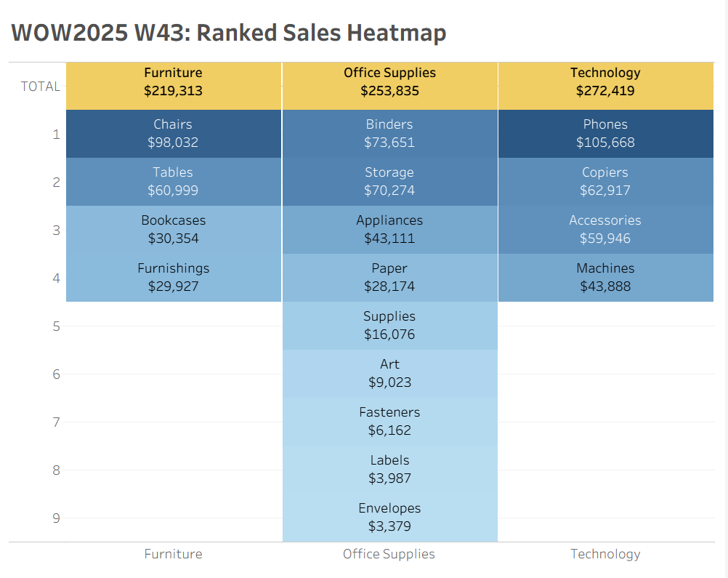Click the Furniture $219,313 total header cell
The height and width of the screenshot is (578, 728).
click(173, 82)
